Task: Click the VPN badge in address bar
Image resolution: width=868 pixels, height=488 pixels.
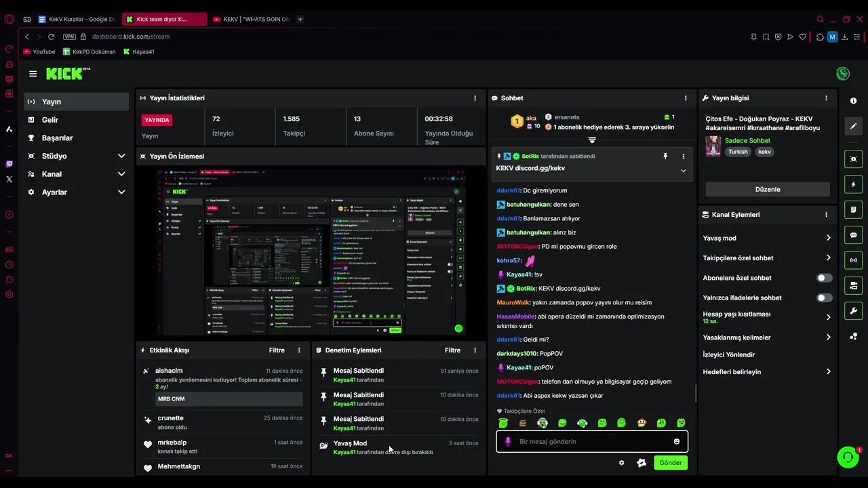Action: pyautogui.click(x=69, y=37)
